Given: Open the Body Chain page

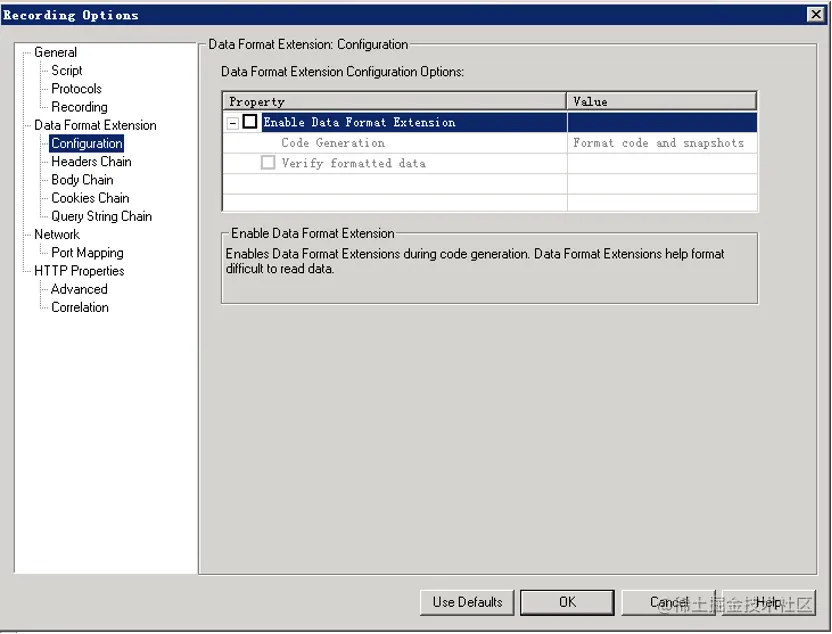Looking at the screenshot, I should (x=82, y=180).
